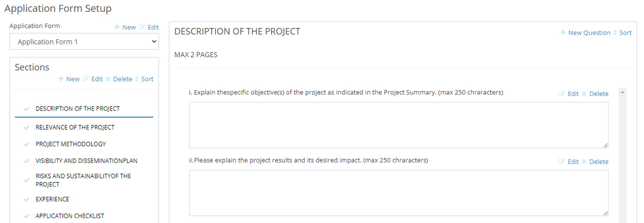Image resolution: width=644 pixels, height=223 pixels.
Task: Open the APPLICATION CHECKLIST section
Action: click(70, 216)
